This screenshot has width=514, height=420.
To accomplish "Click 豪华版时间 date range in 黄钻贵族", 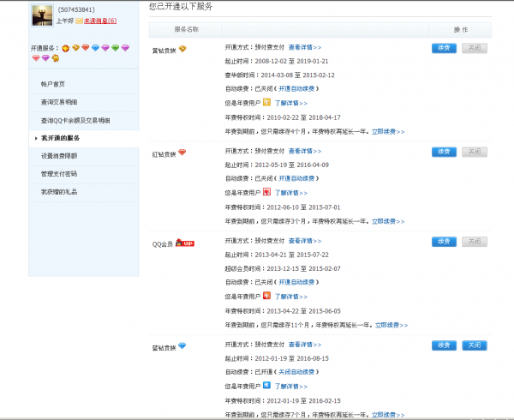I will pyautogui.click(x=297, y=75).
